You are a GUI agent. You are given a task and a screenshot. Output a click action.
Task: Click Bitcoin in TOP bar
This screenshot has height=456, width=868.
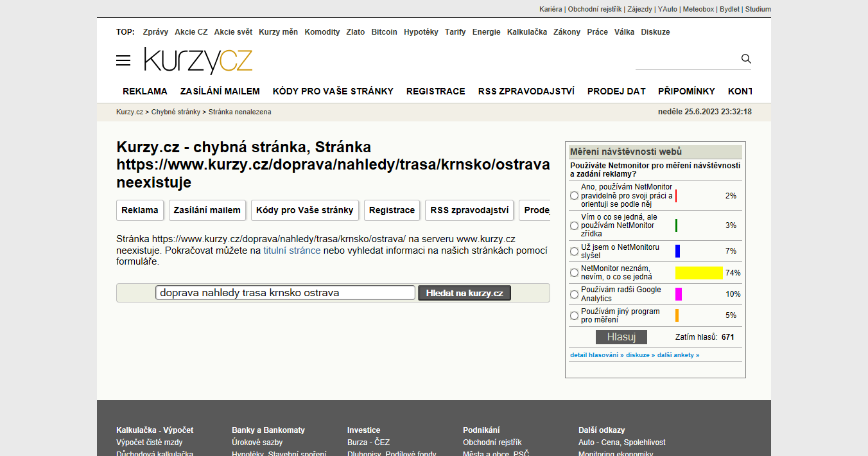[x=385, y=32]
